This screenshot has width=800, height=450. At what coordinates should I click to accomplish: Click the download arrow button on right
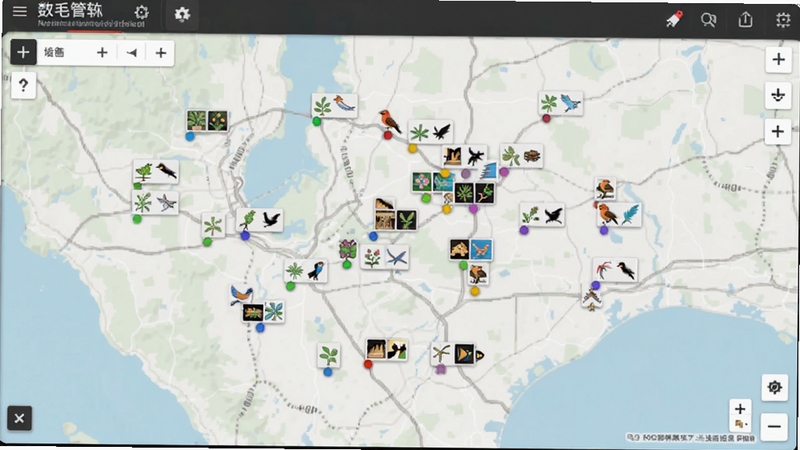(x=778, y=95)
